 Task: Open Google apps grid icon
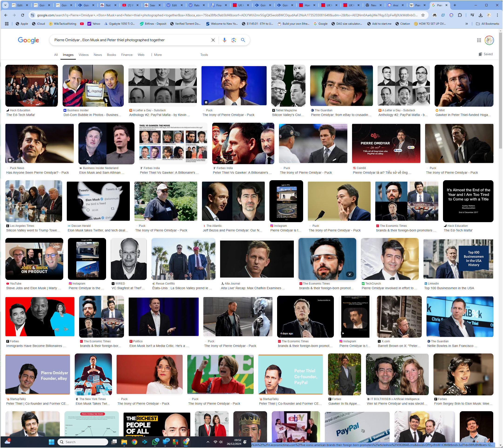479,40
